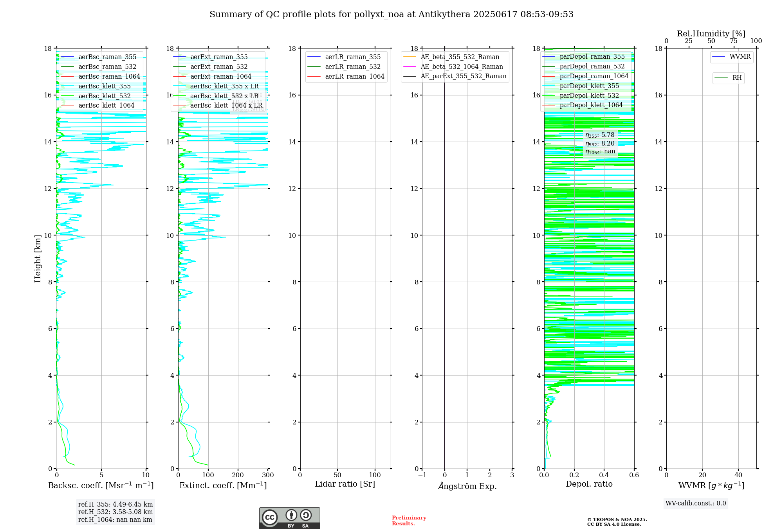Click the ref.H_355: 4.49-6.45 km text
This screenshot has width=783, height=532.
point(115,505)
